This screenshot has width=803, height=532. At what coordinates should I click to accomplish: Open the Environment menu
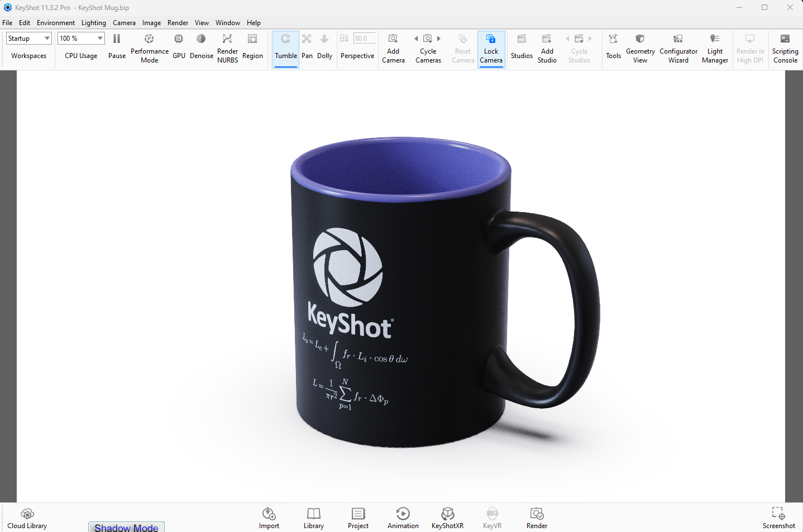[56, 23]
